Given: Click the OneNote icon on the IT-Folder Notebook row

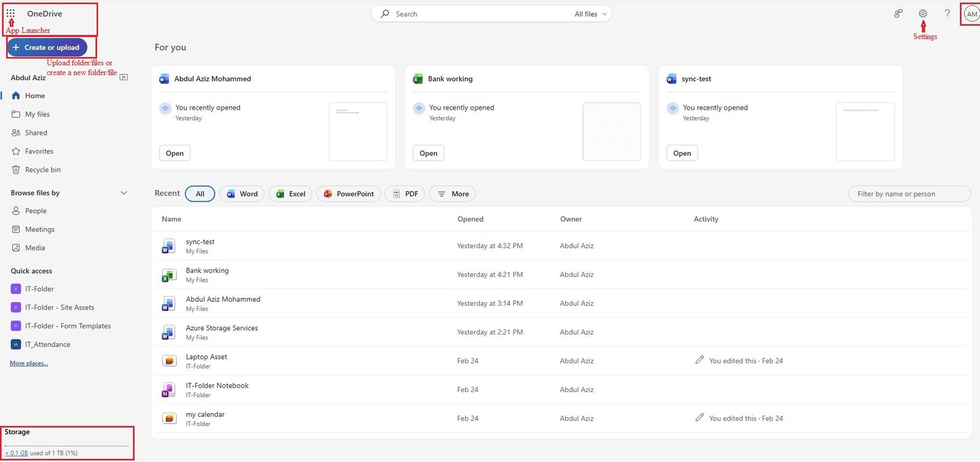Looking at the screenshot, I should (168, 390).
